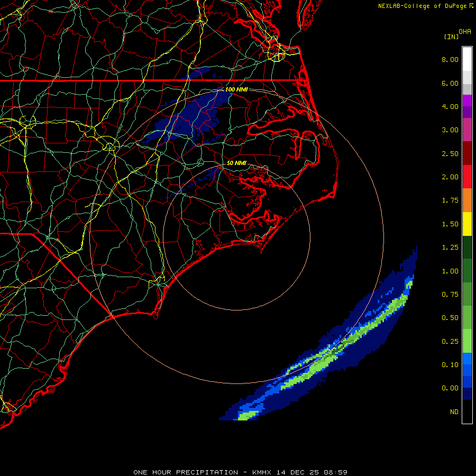
Task: Click the 2.00 legend value
Action: (450, 177)
